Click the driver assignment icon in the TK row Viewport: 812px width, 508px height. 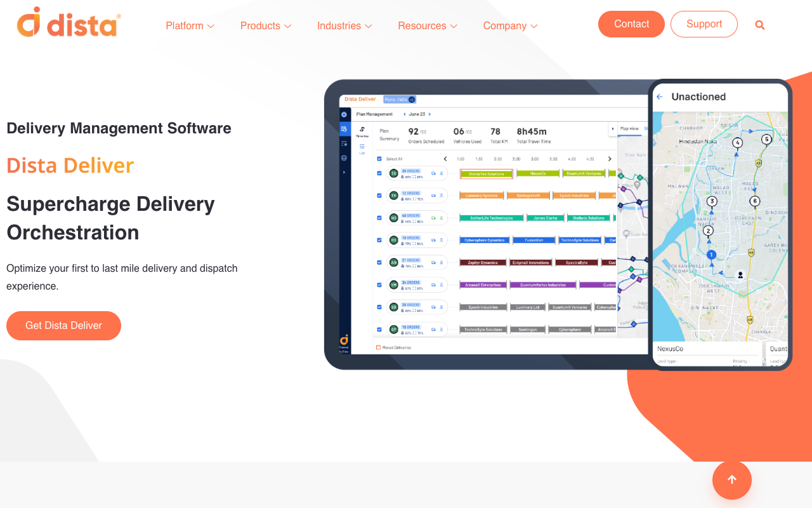(442, 196)
